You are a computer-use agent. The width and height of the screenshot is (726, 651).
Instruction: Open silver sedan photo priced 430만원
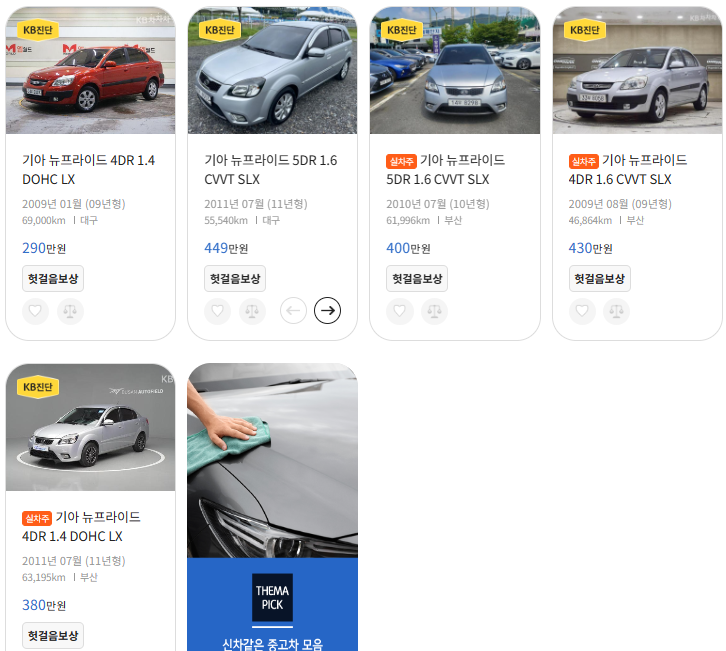(x=637, y=70)
